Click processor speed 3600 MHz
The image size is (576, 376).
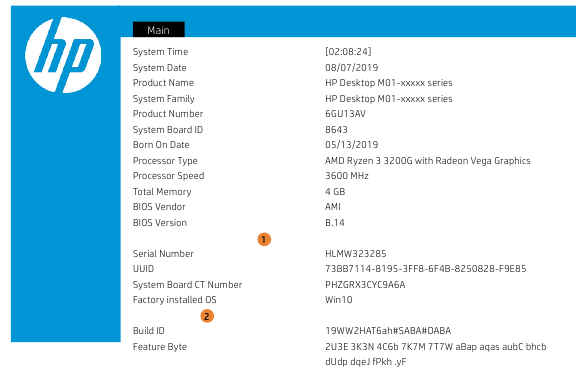(347, 176)
